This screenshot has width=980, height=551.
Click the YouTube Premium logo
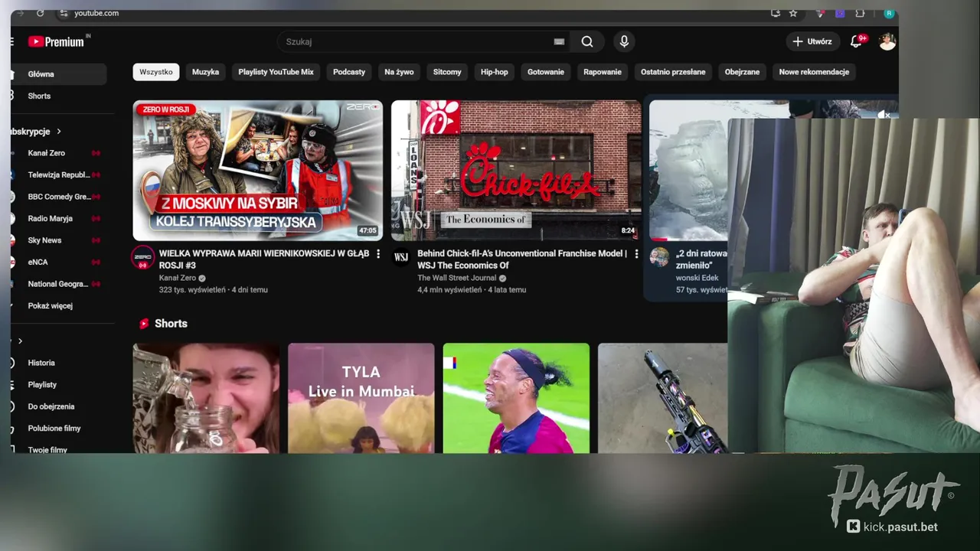coord(56,42)
